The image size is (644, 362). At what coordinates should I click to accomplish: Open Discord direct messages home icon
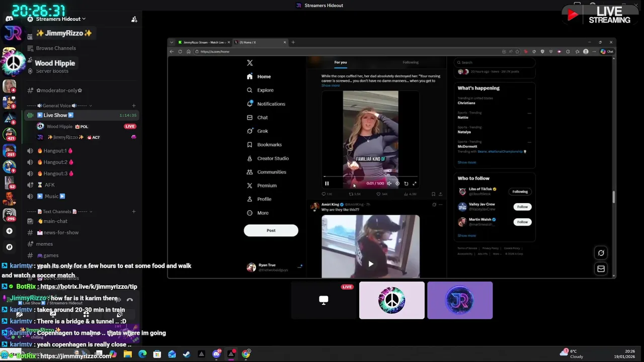tap(9, 19)
